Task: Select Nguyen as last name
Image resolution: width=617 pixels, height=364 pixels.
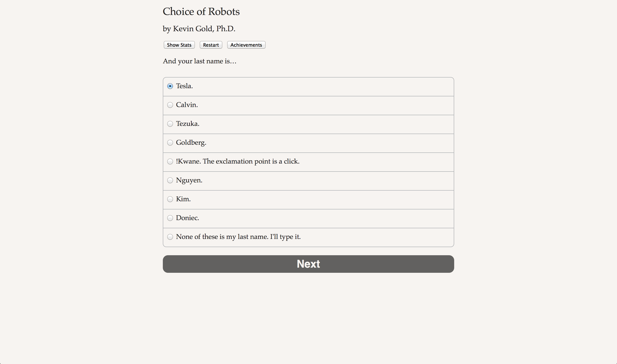Action: point(170,180)
